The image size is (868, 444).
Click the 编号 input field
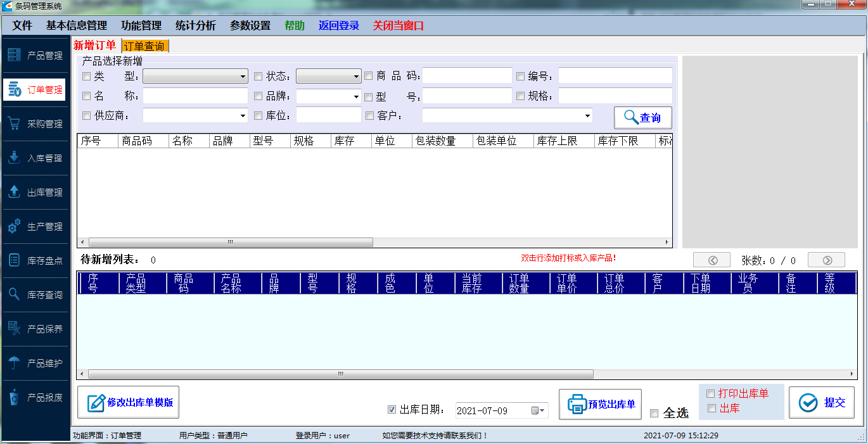[615, 76]
